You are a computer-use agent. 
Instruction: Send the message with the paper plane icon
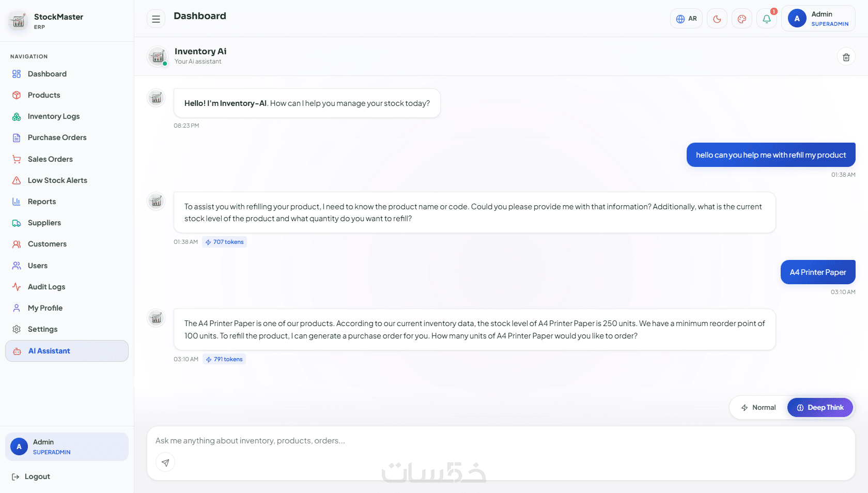pos(165,463)
